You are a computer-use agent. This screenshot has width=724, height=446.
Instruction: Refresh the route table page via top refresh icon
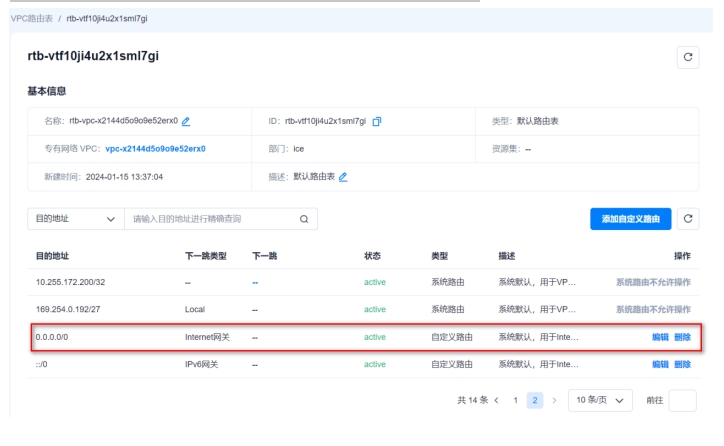[x=688, y=57]
